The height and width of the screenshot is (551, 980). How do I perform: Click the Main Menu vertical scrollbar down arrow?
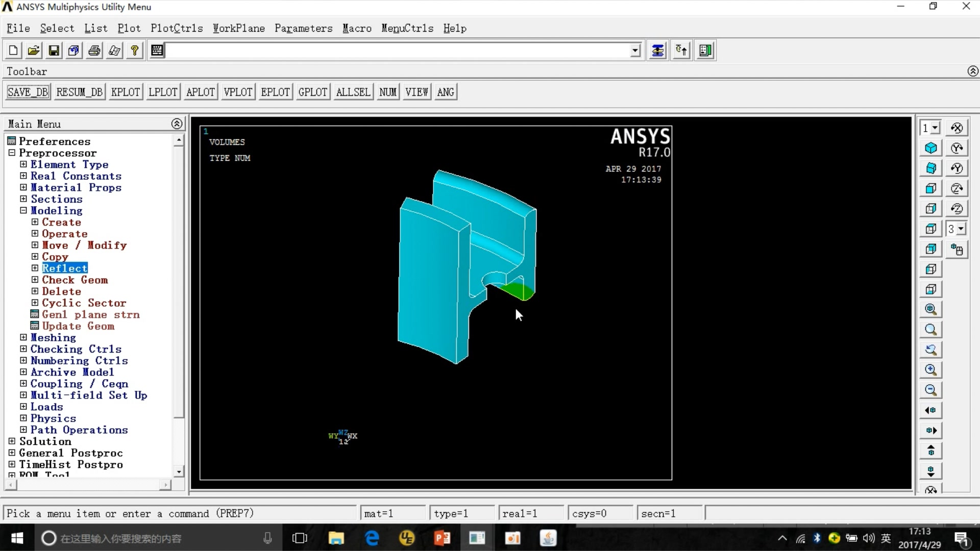[x=179, y=472]
